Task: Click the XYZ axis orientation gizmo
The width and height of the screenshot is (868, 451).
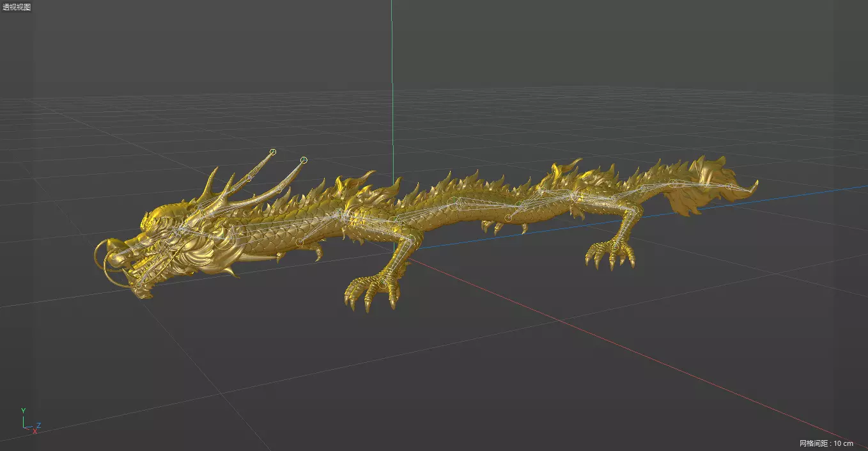Action: pos(30,421)
